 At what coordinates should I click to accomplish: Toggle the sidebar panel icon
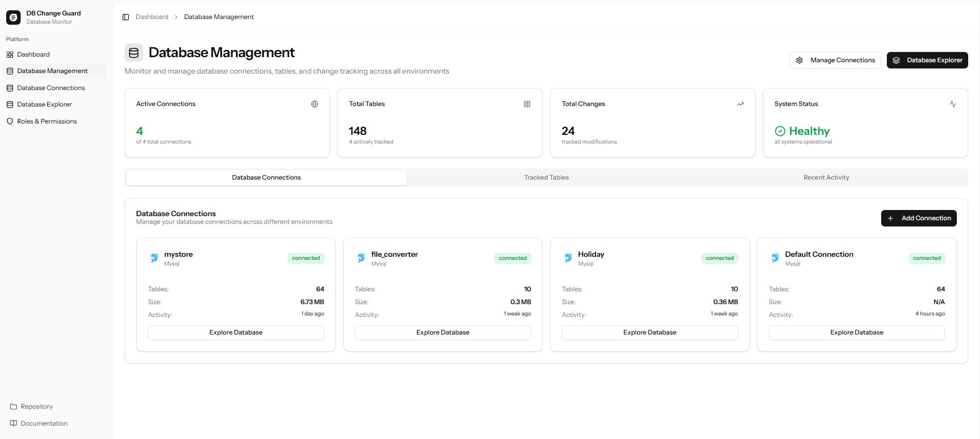click(126, 17)
